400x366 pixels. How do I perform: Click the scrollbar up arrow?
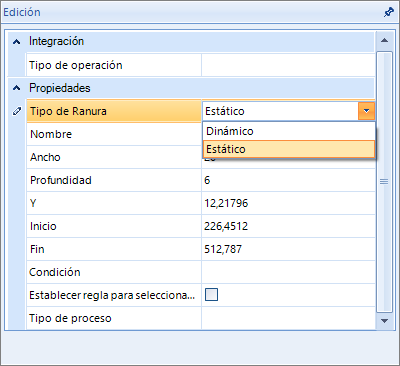384,40
